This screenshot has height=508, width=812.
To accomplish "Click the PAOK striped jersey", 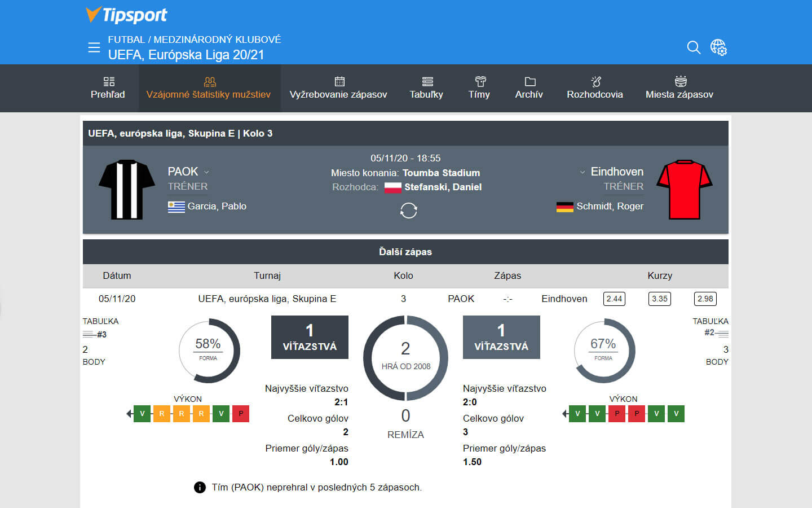I will 127,190.
